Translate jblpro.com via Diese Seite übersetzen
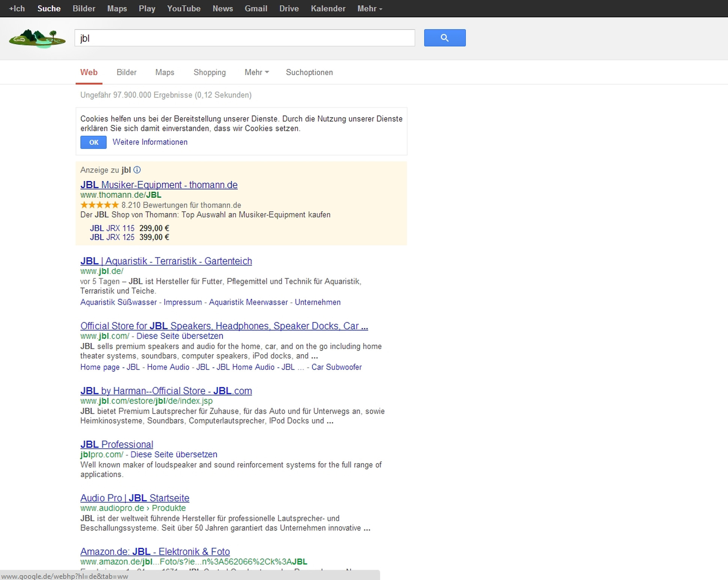The width and height of the screenshot is (728, 580). click(173, 454)
